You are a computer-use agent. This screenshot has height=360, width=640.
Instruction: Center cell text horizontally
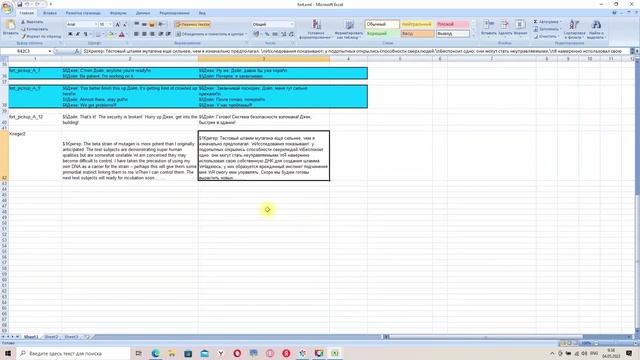point(144,34)
